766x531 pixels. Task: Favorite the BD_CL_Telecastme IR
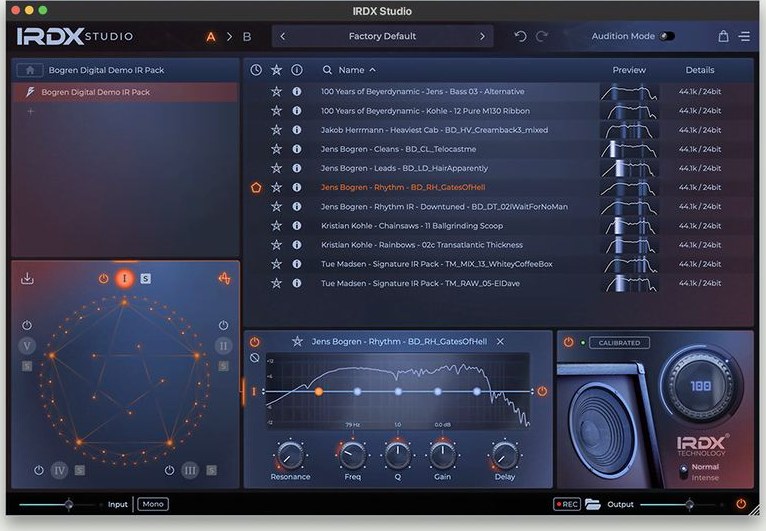point(277,149)
